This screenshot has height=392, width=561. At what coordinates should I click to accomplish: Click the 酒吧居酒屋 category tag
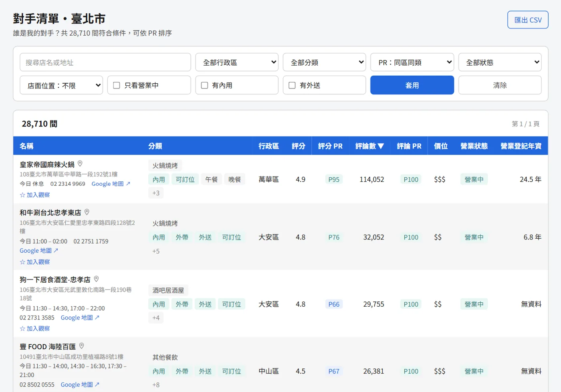(x=168, y=290)
